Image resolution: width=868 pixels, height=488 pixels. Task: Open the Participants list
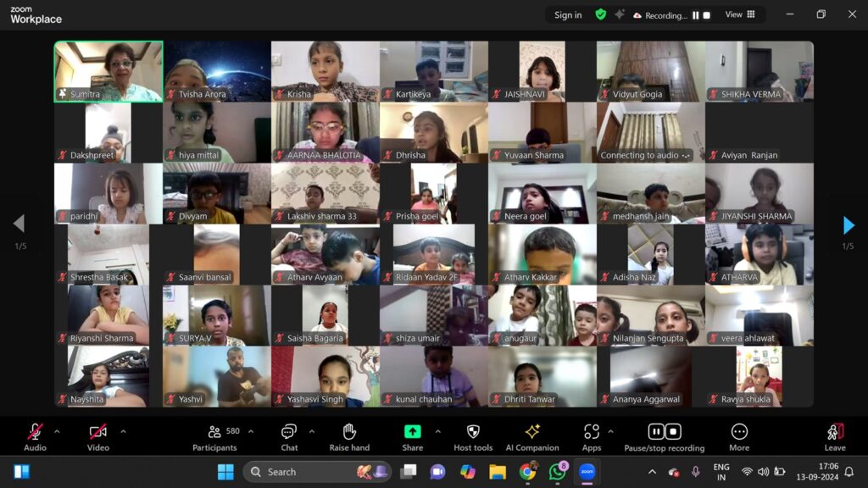[214, 433]
